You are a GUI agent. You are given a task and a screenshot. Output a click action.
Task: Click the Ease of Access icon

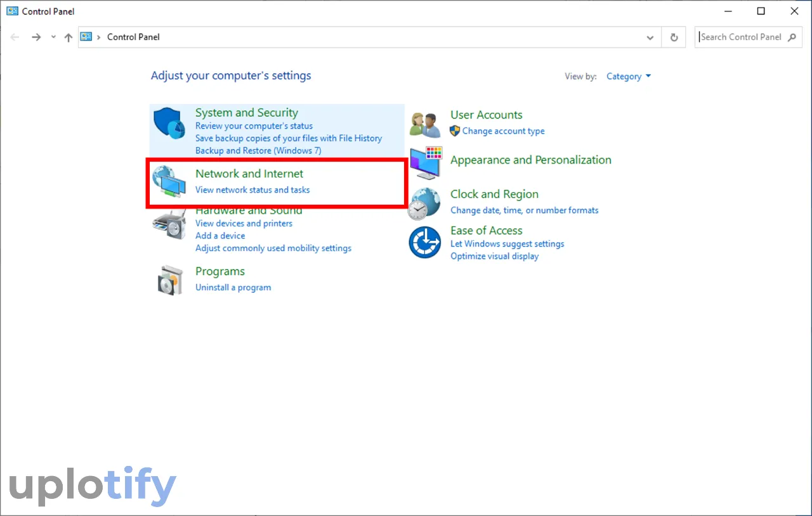(425, 242)
